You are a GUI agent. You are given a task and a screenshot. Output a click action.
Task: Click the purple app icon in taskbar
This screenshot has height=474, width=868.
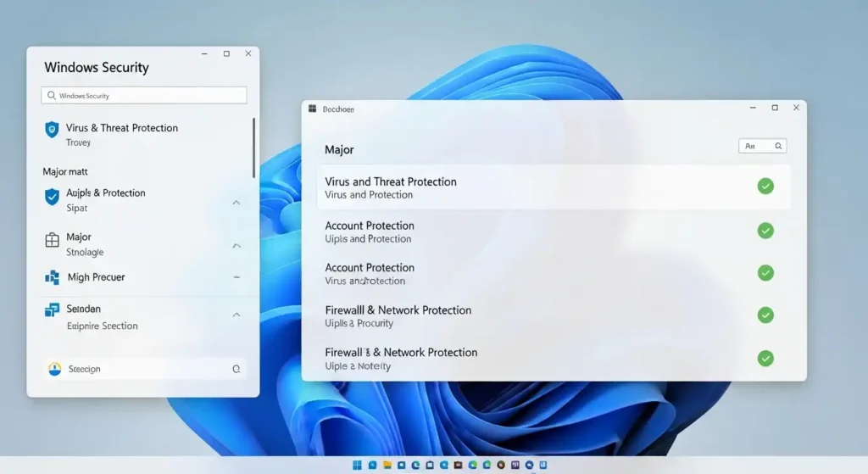point(515,466)
